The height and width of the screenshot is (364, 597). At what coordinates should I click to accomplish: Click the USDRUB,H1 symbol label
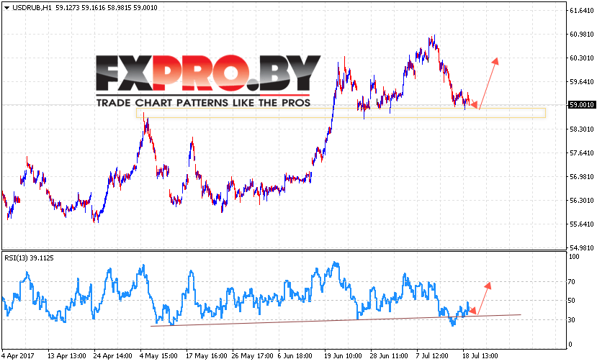click(32, 8)
